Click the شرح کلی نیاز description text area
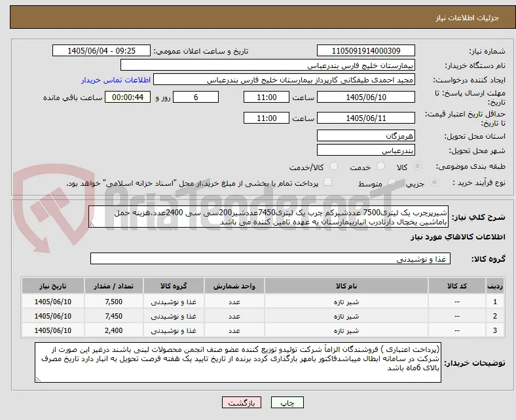 268,217
